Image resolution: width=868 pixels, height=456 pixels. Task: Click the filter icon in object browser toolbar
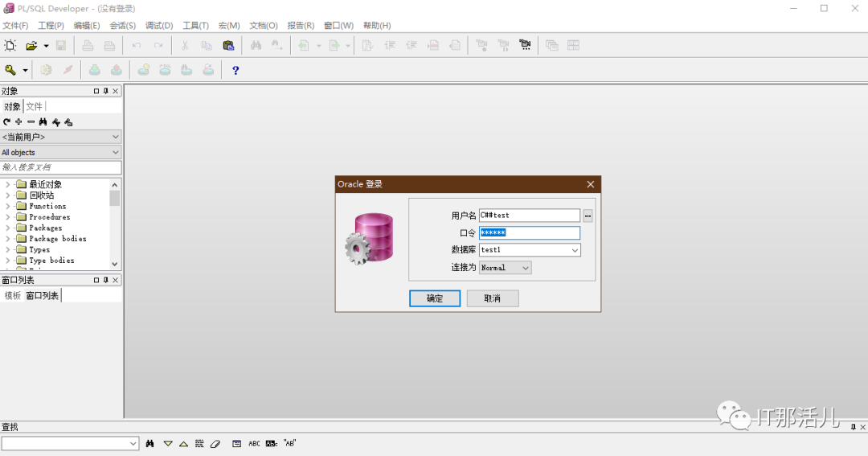click(56, 122)
